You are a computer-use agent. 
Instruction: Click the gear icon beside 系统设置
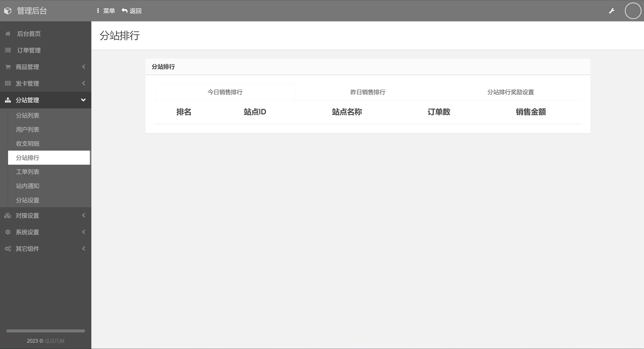[8, 232]
